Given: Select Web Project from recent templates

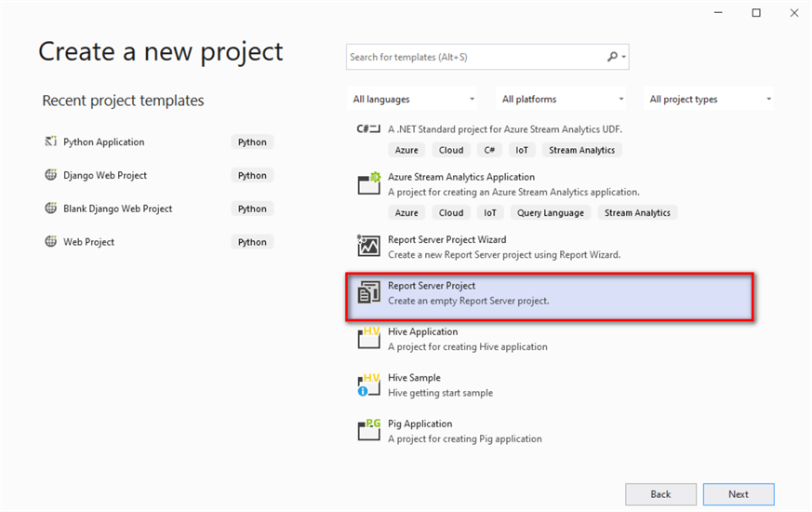Looking at the screenshot, I should click(88, 242).
